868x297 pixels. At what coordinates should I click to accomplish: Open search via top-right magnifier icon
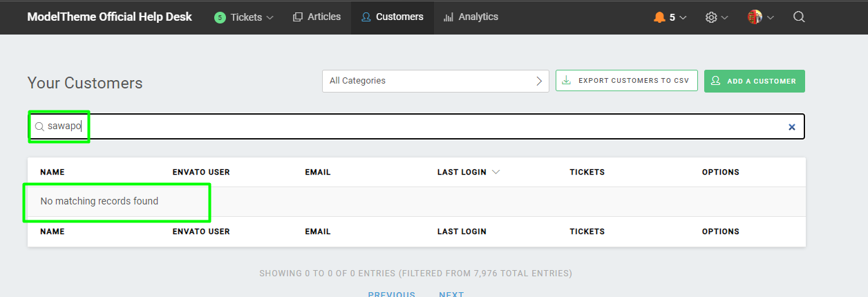tap(799, 17)
